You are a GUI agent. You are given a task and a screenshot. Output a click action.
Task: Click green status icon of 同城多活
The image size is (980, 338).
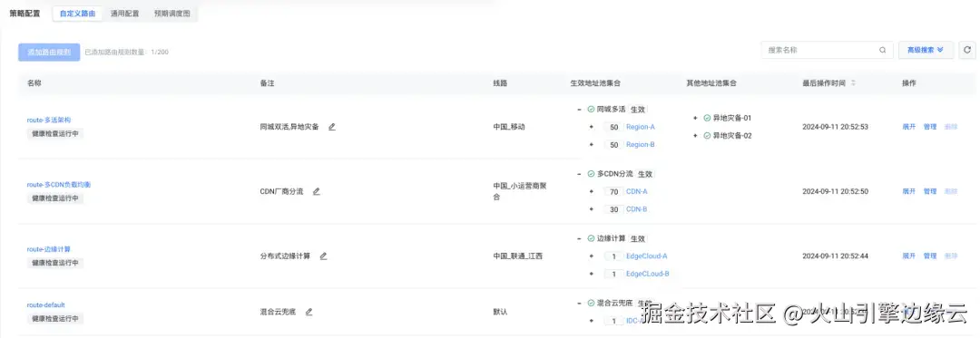[591, 109]
